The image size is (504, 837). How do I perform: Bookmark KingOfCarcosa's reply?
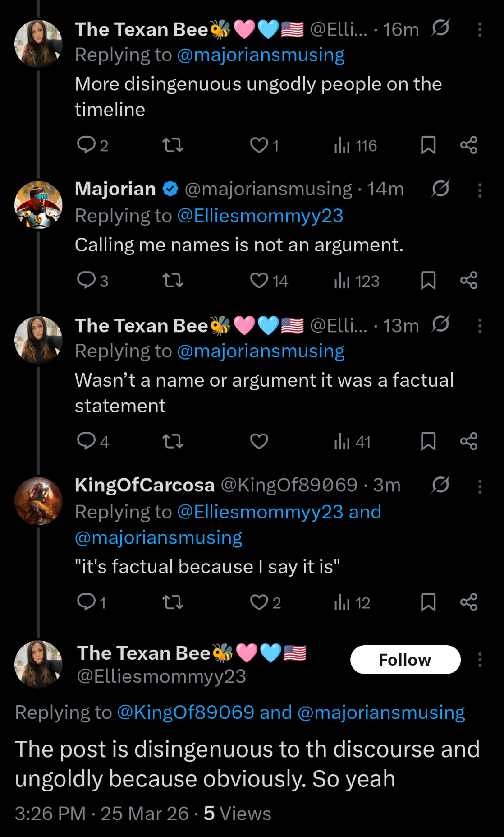pos(428,602)
